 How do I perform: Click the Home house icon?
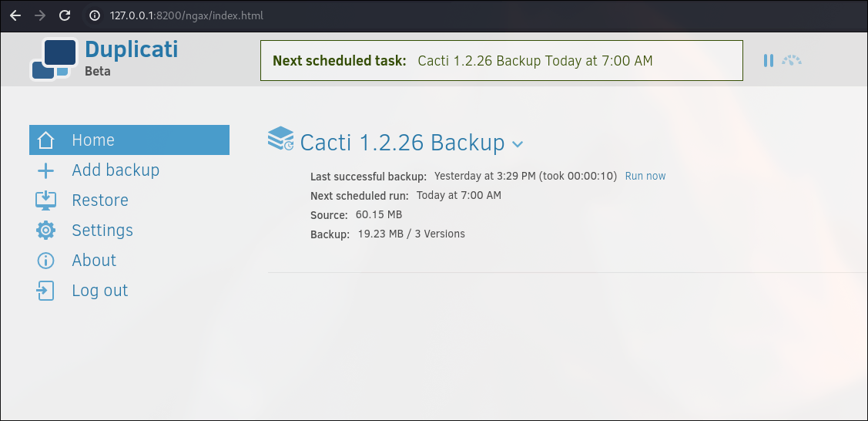point(46,140)
